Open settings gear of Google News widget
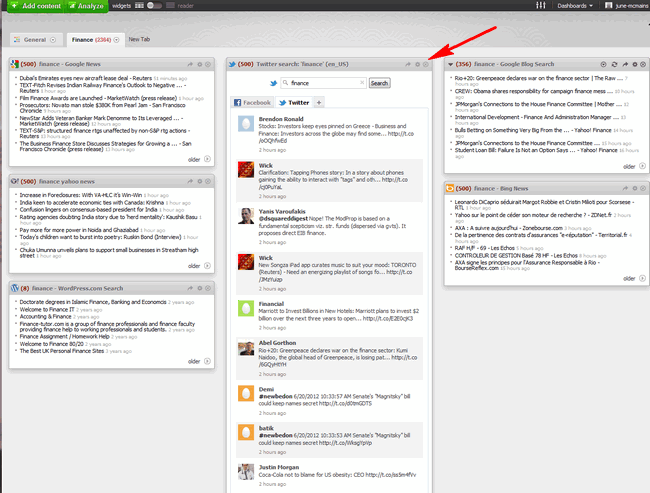The image size is (650, 493). pos(200,64)
